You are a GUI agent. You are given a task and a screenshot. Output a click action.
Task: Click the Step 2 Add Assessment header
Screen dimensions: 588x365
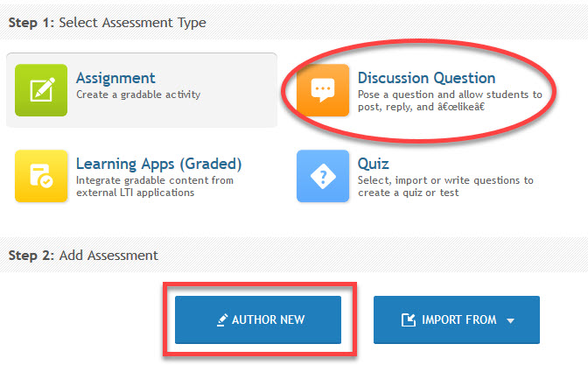(83, 256)
